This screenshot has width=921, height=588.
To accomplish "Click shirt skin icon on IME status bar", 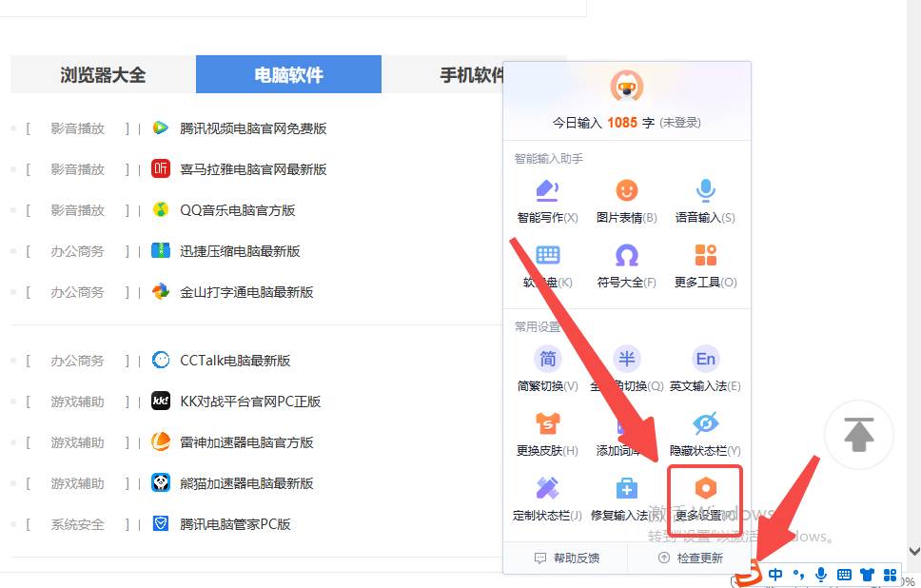I will (867, 575).
